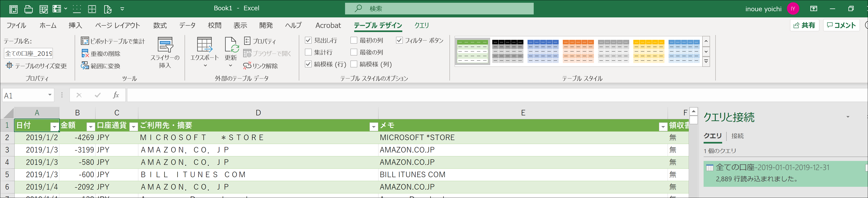Click the 全ての口座 query table icon
868x198 pixels.
pyautogui.click(x=710, y=168)
